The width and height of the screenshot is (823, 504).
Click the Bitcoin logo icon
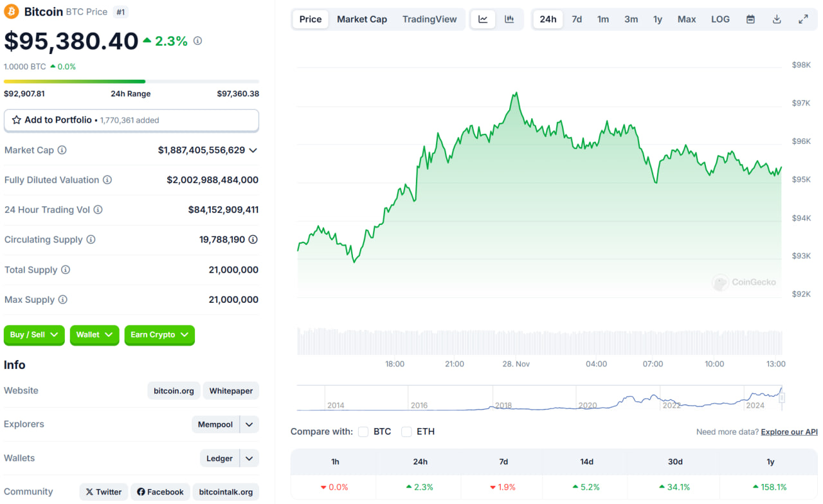pos(12,12)
